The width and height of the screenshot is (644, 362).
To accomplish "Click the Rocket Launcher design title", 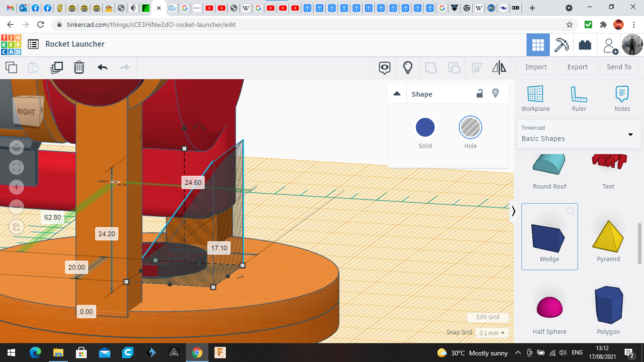I will pyautogui.click(x=75, y=44).
